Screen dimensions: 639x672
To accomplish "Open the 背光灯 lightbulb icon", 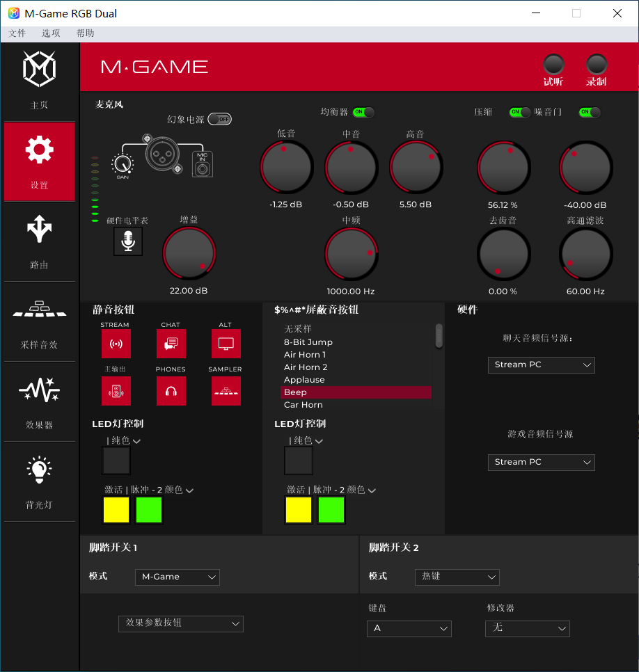I will pos(40,470).
